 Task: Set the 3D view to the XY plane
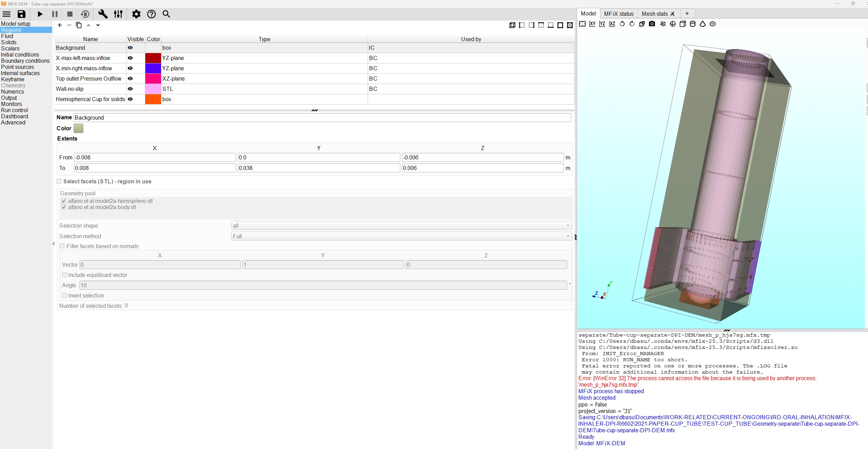(x=592, y=24)
